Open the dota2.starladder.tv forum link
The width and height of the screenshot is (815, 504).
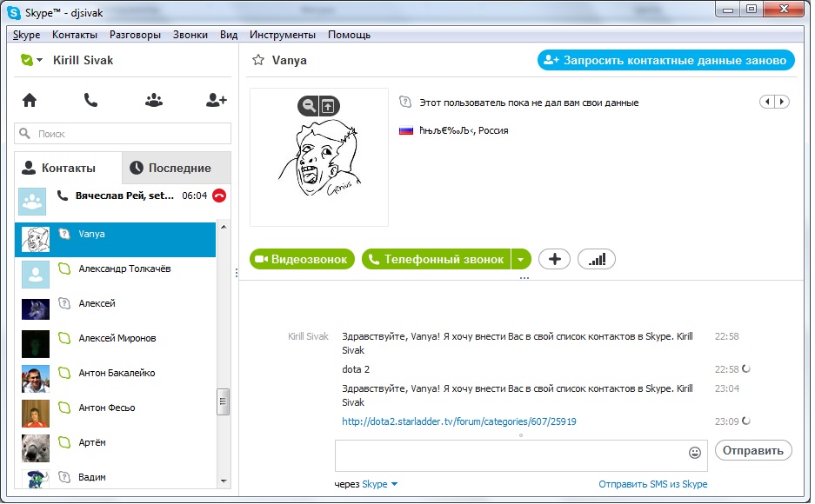coord(459,421)
